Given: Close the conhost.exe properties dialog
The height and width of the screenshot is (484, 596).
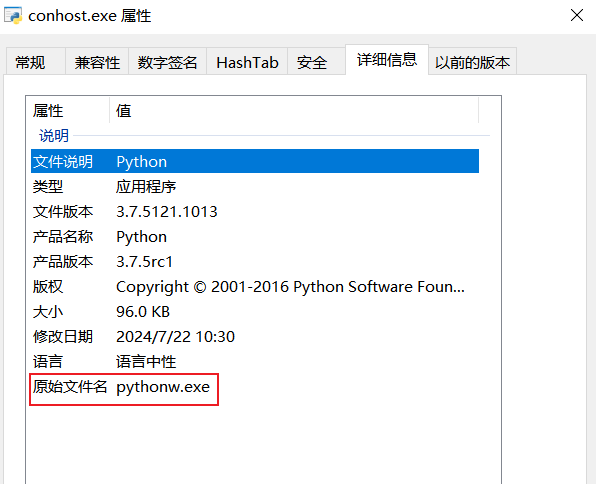Looking at the screenshot, I should click(x=577, y=15).
